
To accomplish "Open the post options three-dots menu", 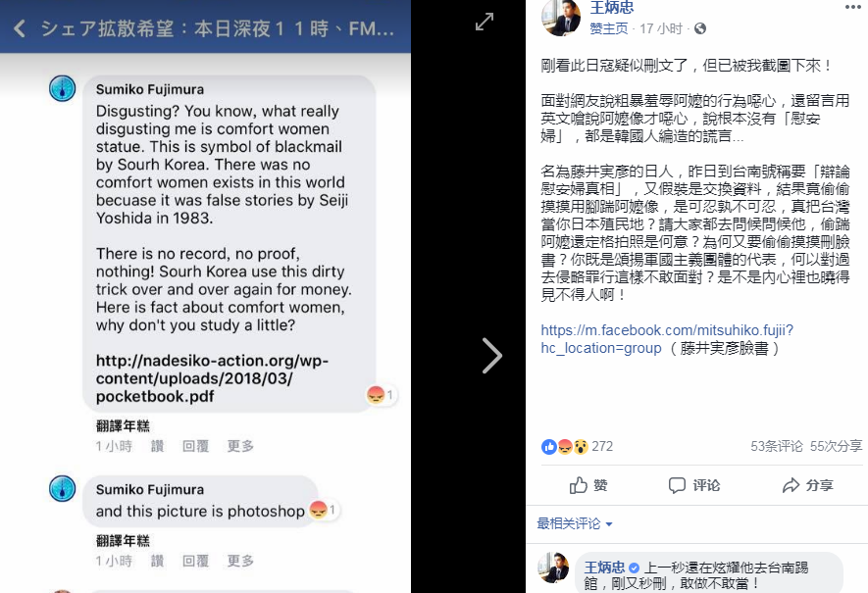I will tap(853, 7).
